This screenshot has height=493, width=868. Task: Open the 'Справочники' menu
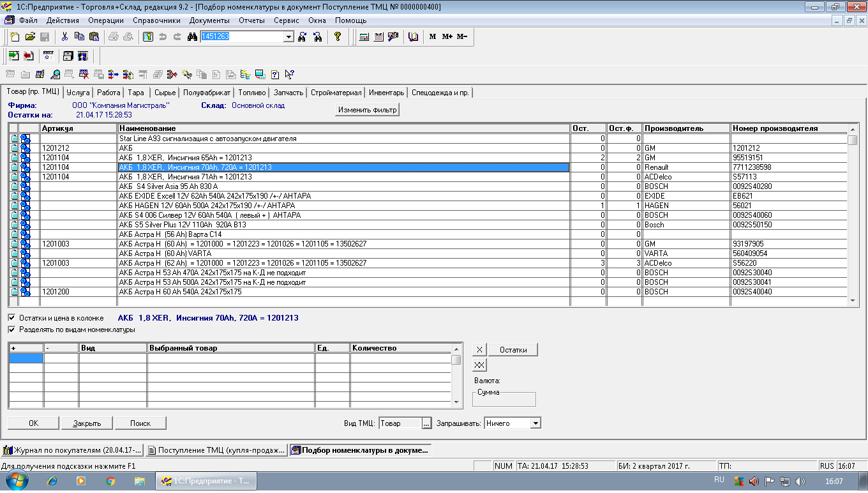[156, 20]
